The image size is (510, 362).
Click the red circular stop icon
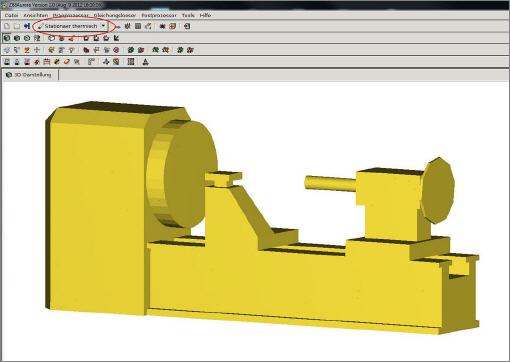116,50
